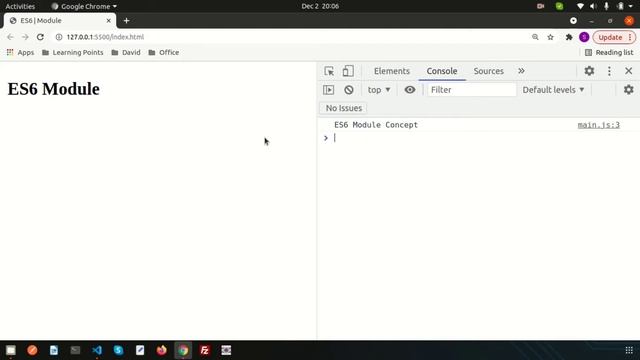Open the Google Chrome app menu
Screen dimensions: 640x360
[84, 6]
